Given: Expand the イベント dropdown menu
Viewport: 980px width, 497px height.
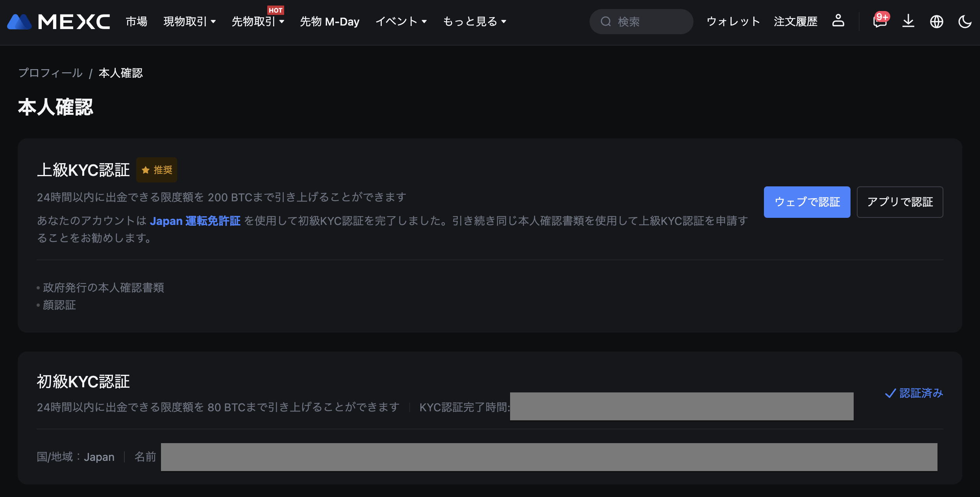Looking at the screenshot, I should point(401,21).
